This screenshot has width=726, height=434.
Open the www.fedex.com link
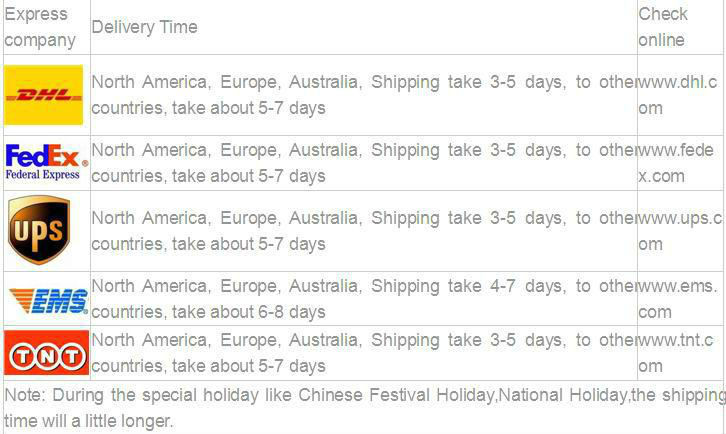coord(676,163)
